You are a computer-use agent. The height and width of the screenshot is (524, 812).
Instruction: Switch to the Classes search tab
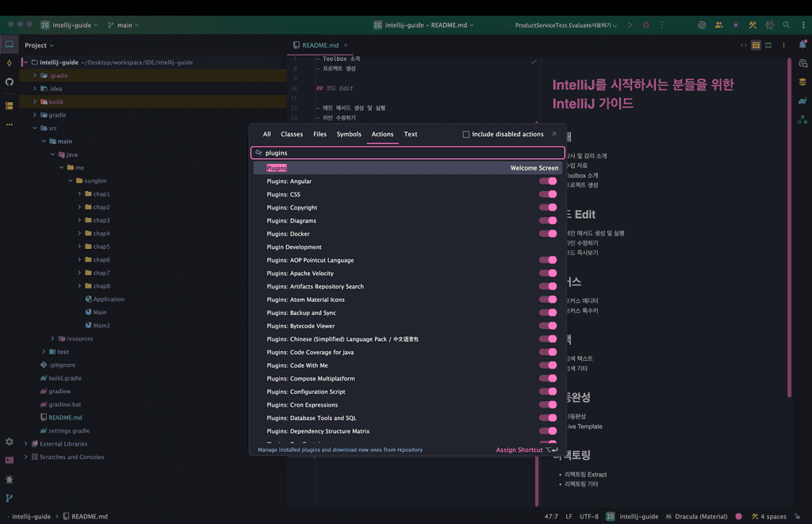click(x=292, y=135)
